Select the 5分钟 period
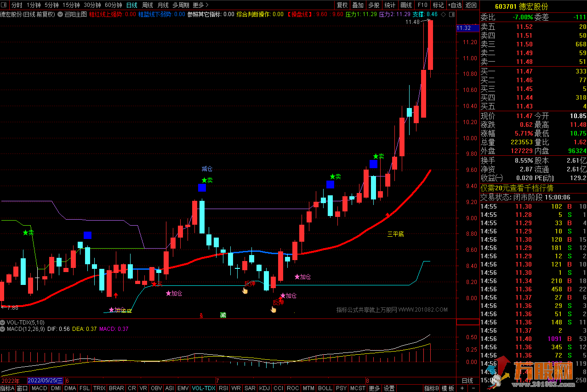 51,5
